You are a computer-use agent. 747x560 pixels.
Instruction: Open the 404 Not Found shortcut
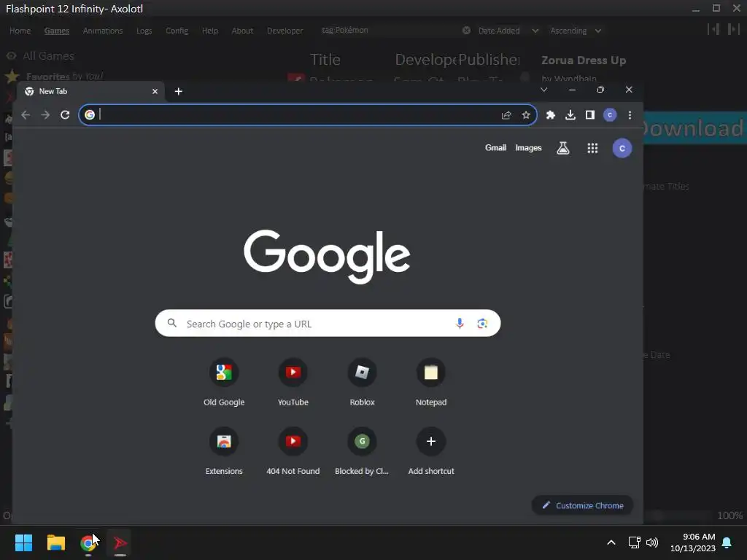tap(293, 451)
